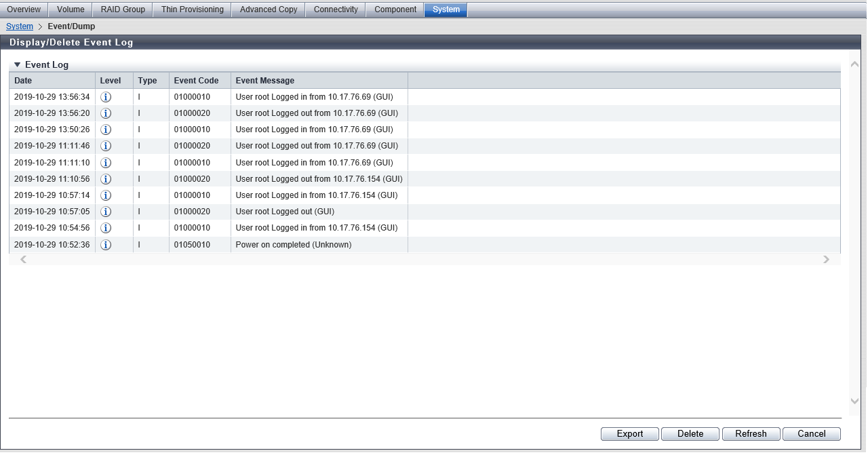868x453 pixels.
Task: Click info icon for Power on completed event
Action: 106,245
